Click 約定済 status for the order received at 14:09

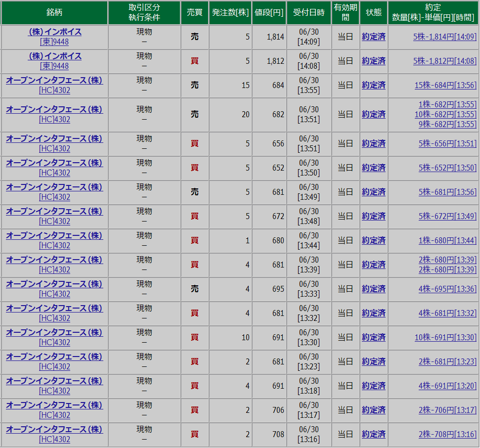pyautogui.click(x=373, y=37)
